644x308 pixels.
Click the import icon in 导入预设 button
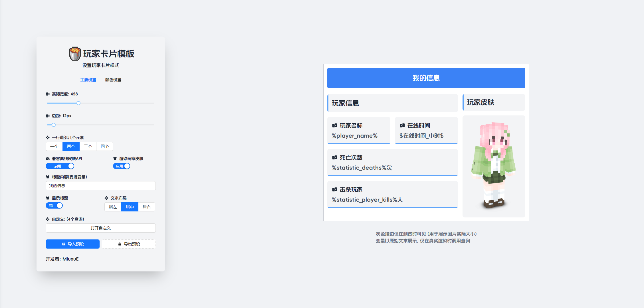(64, 244)
